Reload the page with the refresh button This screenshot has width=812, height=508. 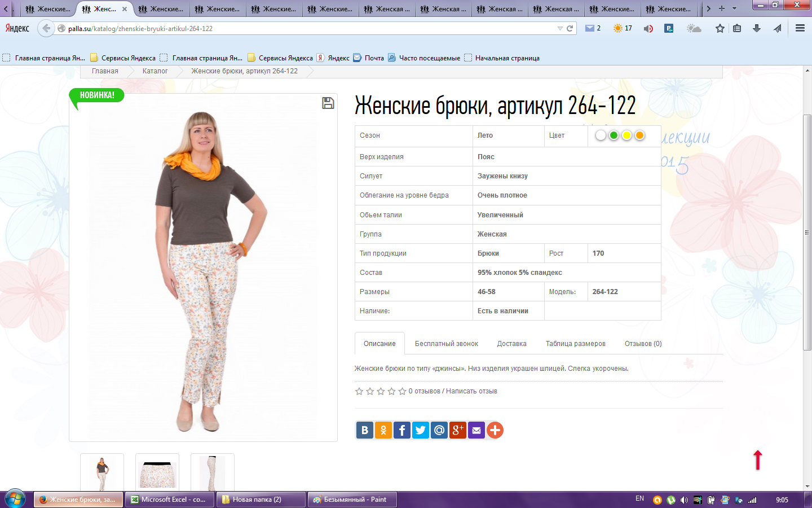click(x=570, y=28)
